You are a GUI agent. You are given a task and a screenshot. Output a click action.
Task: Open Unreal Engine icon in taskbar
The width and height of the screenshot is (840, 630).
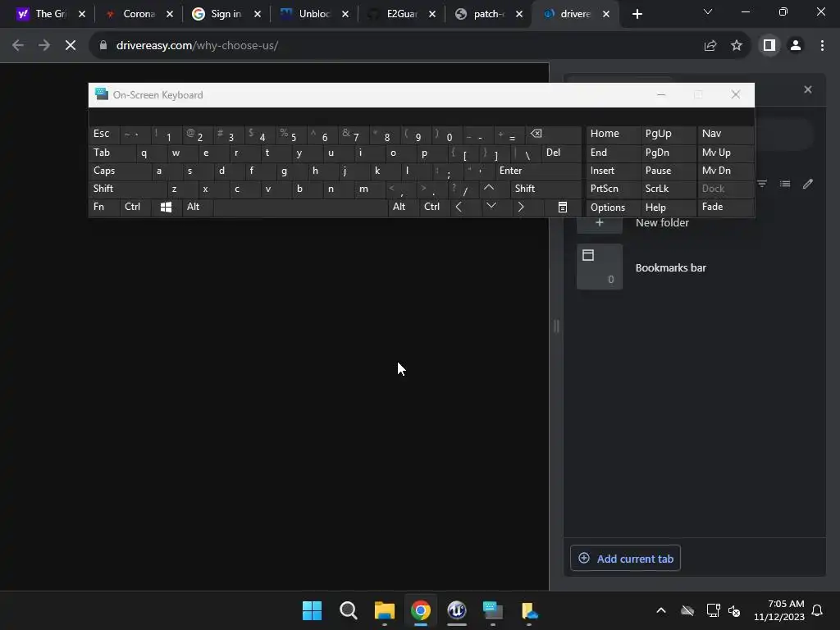(x=456, y=610)
